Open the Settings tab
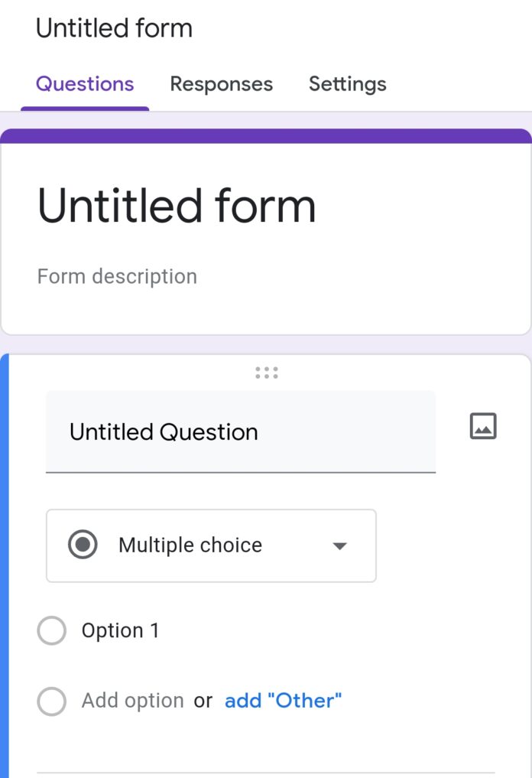 coord(348,84)
